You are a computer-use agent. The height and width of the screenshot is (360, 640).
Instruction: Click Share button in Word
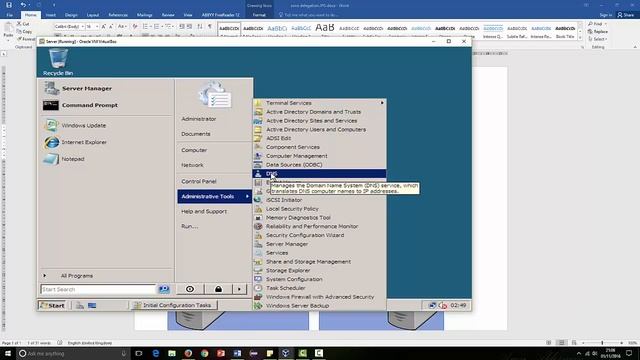coord(626,15)
